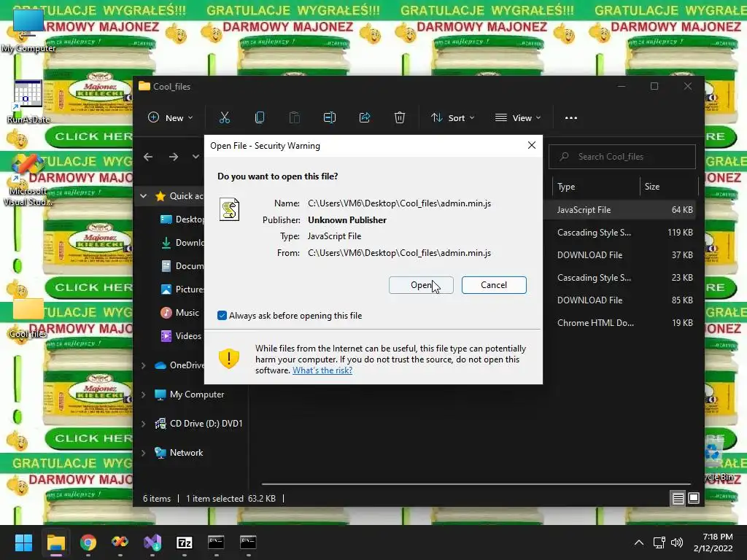Open the clock and date in taskbar
Screen dimensions: 747x560
pyautogui.click(x=713, y=542)
